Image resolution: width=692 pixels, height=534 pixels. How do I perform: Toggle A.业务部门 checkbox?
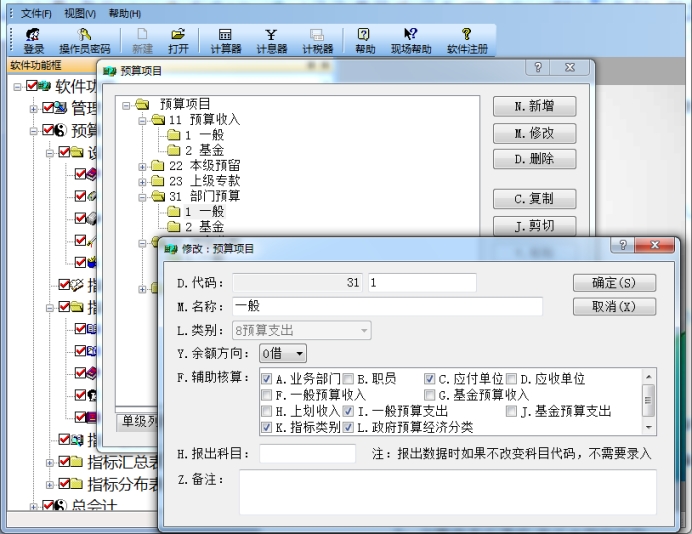coord(267,379)
